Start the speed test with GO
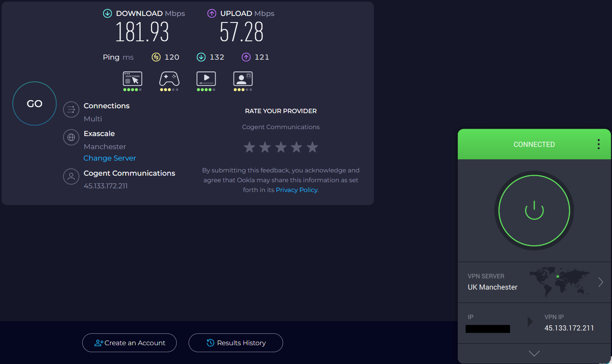This screenshot has height=364, width=612. [x=34, y=103]
